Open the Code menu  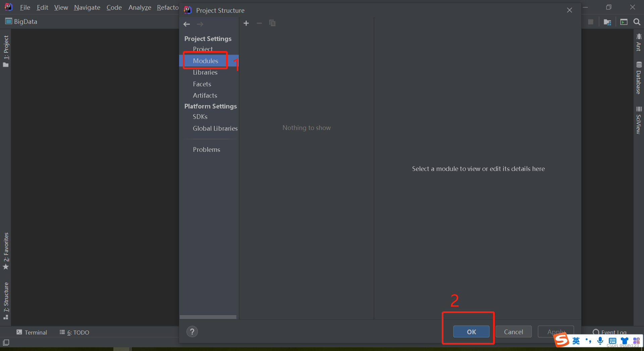click(114, 7)
